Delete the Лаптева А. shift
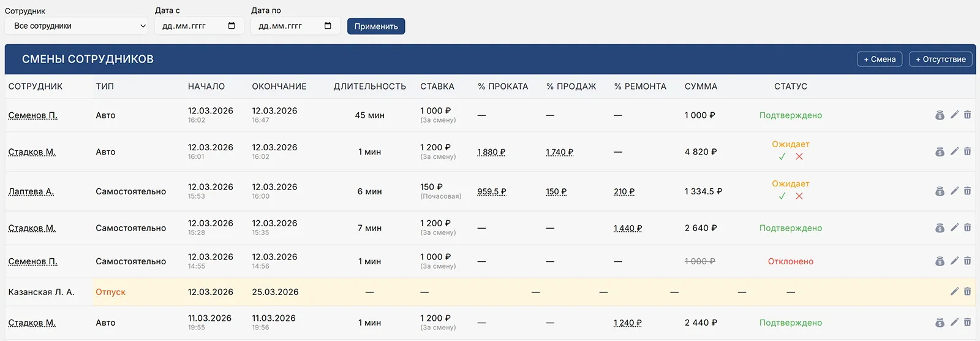Viewport: 980px width, 341px height. tap(968, 191)
